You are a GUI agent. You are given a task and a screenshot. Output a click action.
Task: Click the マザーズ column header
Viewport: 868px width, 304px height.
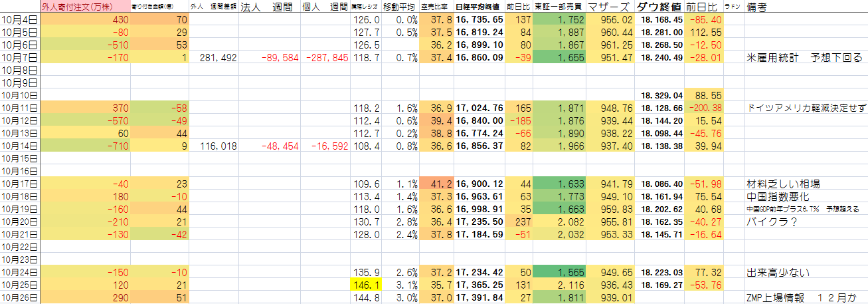pos(610,7)
